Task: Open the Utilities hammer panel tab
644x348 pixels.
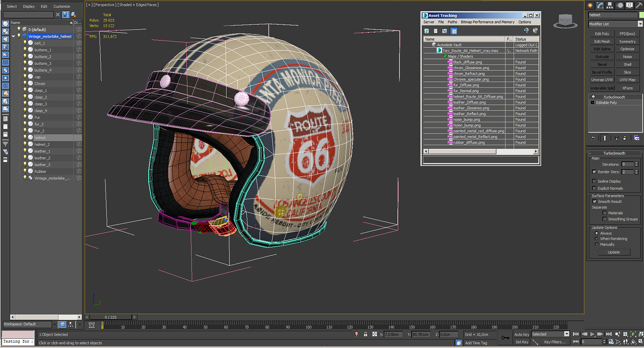Action: click(639, 5)
